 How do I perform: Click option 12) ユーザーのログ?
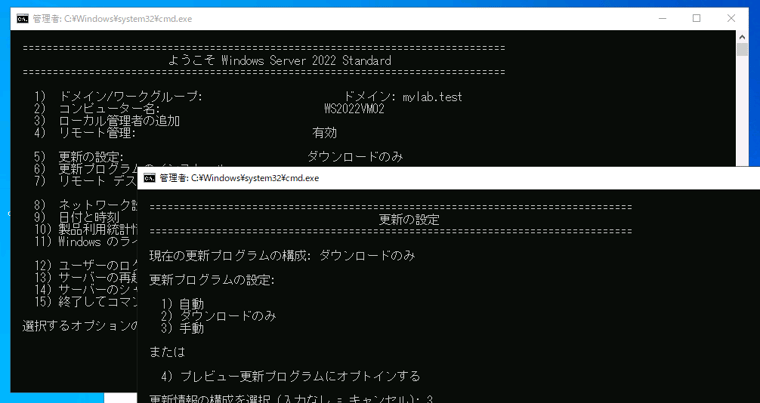point(86,266)
